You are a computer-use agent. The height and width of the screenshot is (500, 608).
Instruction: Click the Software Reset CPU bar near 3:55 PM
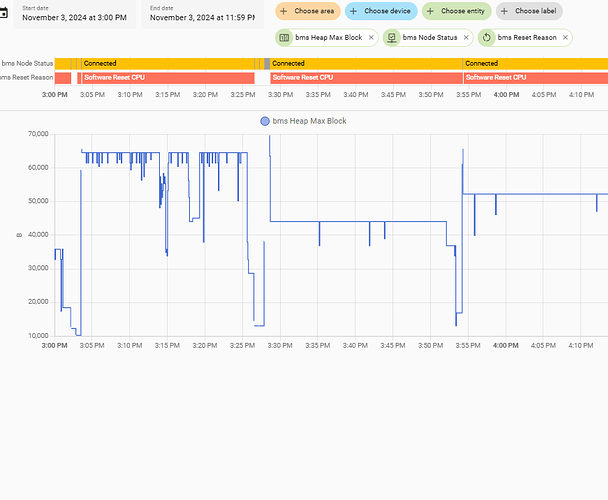tap(536, 78)
